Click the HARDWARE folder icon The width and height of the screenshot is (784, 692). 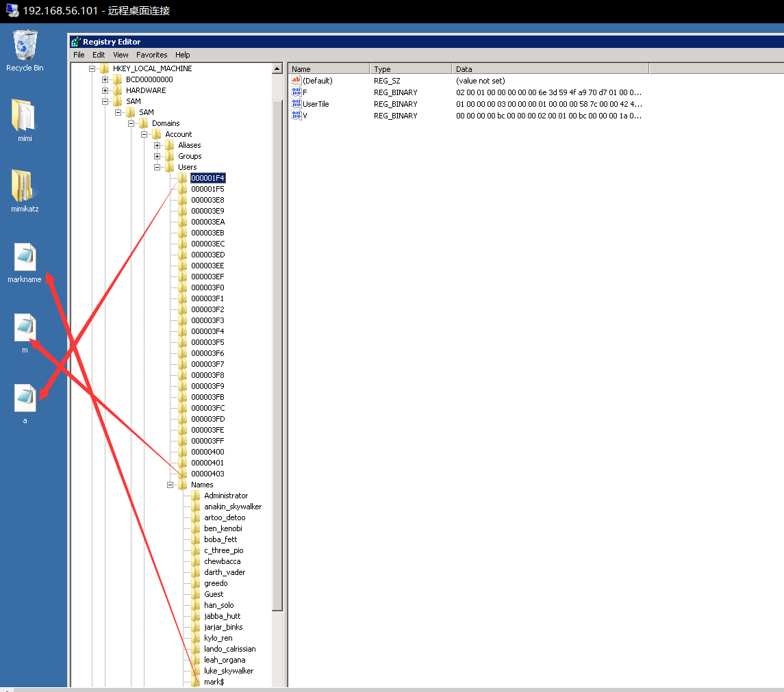click(x=118, y=90)
